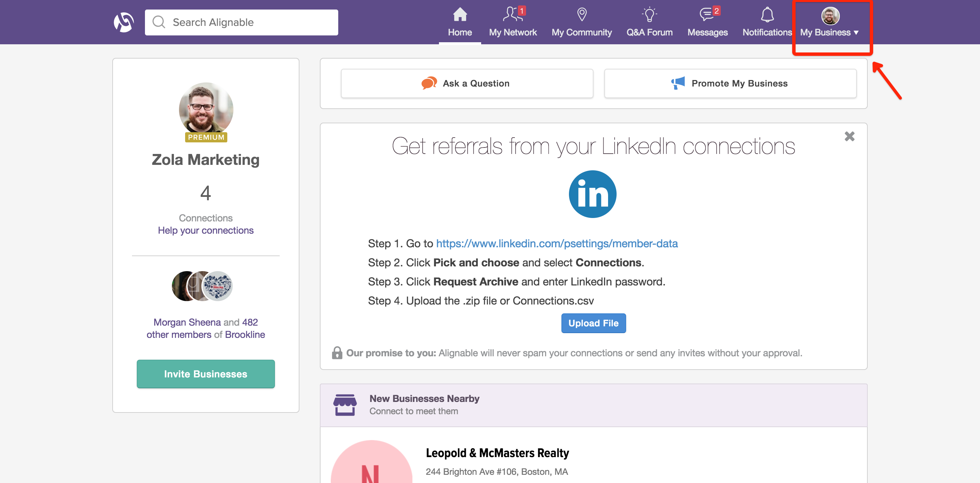Open the LinkedIn member-data link

click(557, 244)
